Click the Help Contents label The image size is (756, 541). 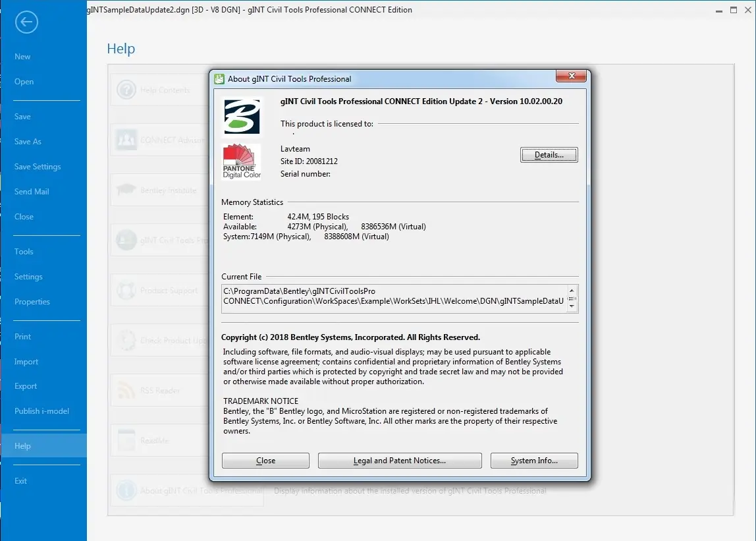pyautogui.click(x=165, y=90)
